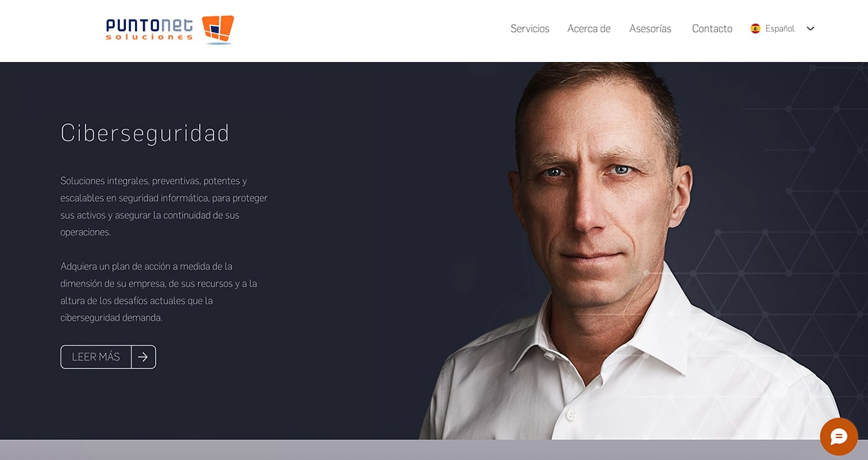Click the paragraph starting with Adquiera un plan
868x460 pixels.
click(x=159, y=292)
